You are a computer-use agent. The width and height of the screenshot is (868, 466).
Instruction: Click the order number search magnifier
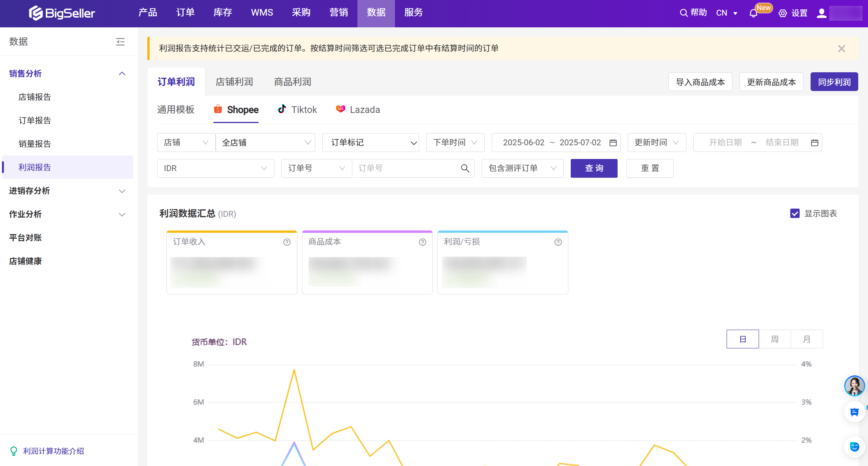[x=465, y=168]
